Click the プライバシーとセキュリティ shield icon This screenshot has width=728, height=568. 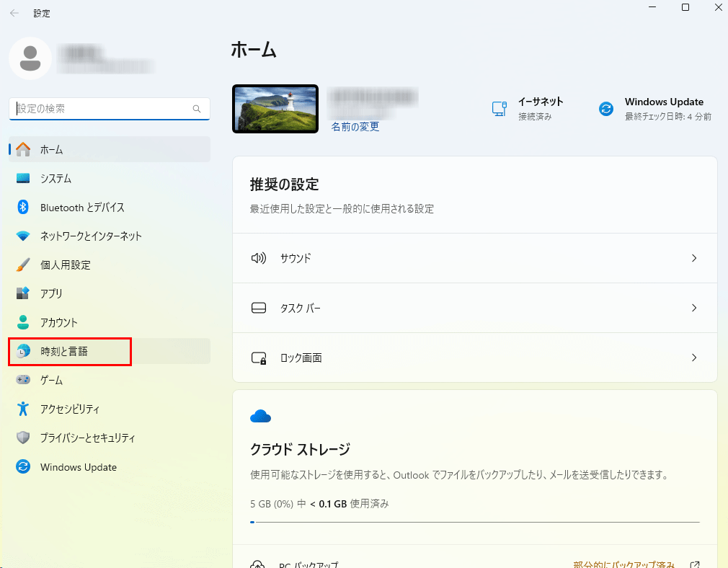point(23,438)
